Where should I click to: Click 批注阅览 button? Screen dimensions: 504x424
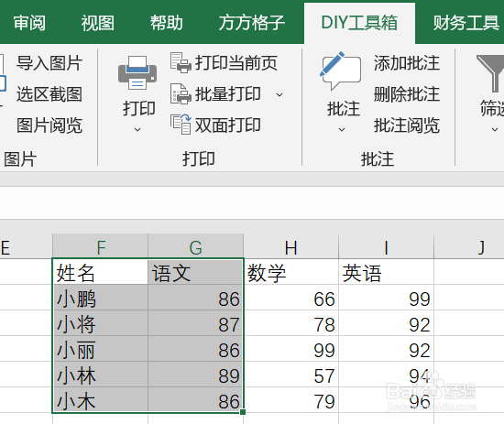[x=407, y=125]
